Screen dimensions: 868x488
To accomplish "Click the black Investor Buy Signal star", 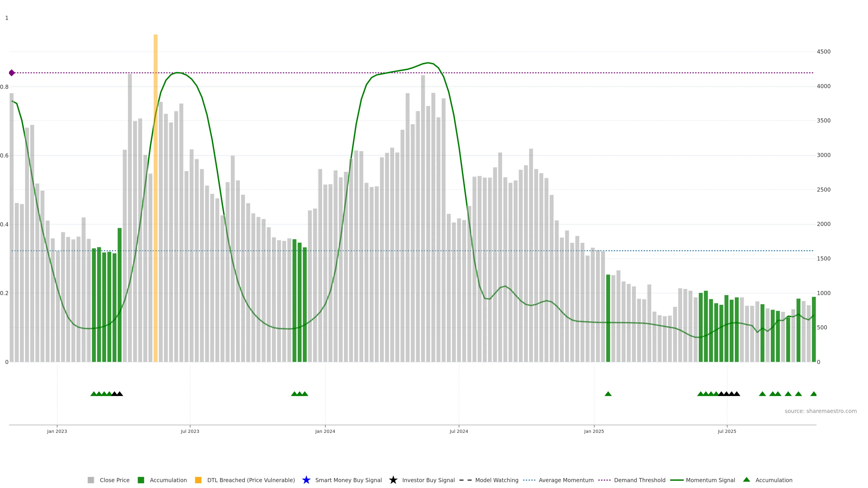I will pos(393,480).
